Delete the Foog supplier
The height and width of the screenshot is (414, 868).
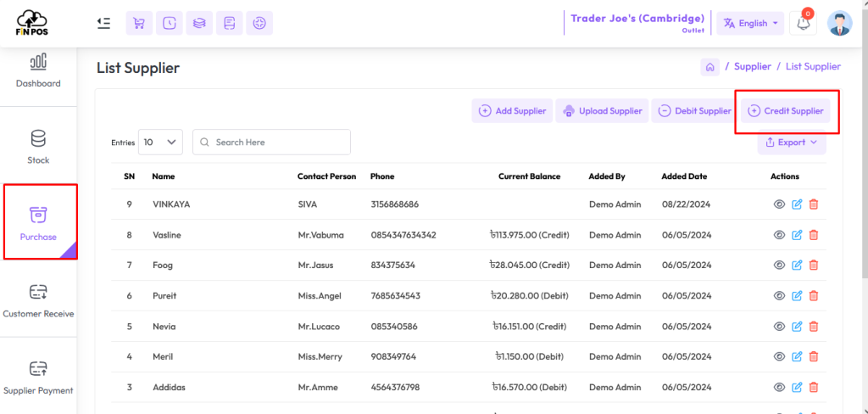[813, 266]
